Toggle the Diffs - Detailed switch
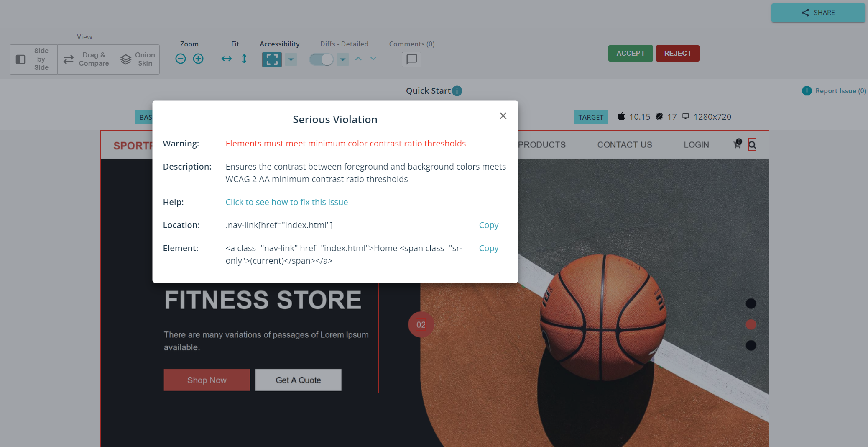868x447 pixels. (x=321, y=59)
